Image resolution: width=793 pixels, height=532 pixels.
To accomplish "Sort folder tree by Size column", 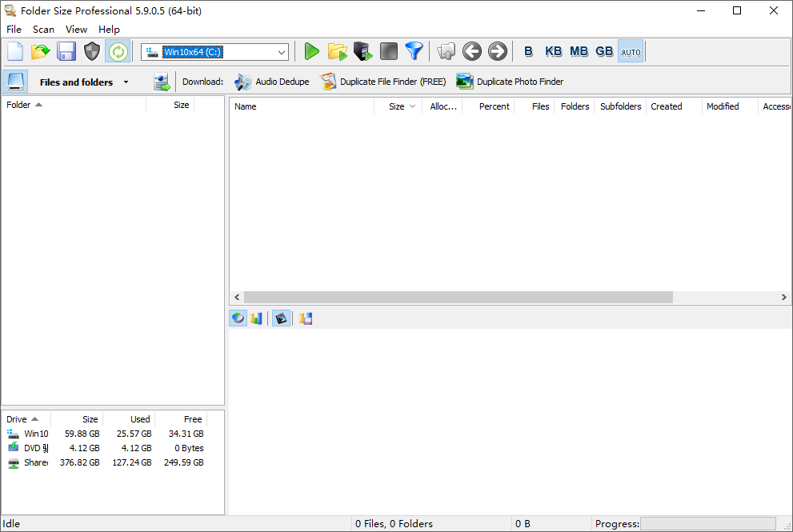I will (170, 105).
